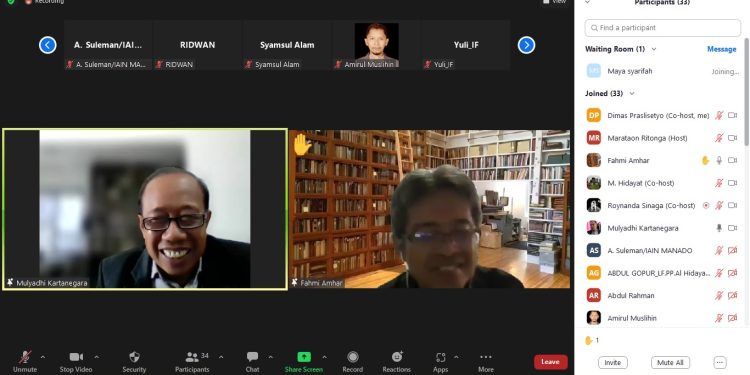750x375 pixels.
Task: Click the Record button icon
Action: [353, 357]
